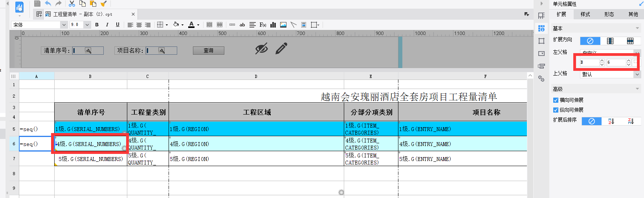Select vertical expansion direction option

click(x=610, y=41)
